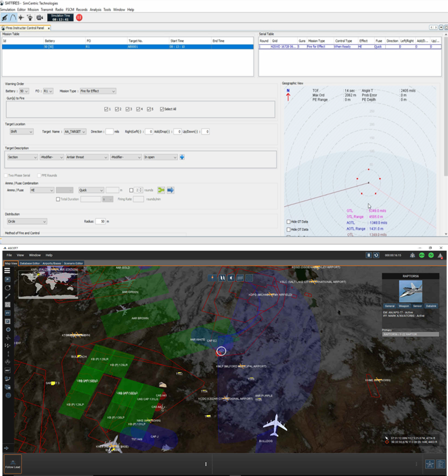Click the vertical arrow icon in sidebar
The image size is (448, 476).
[x=8, y=354]
